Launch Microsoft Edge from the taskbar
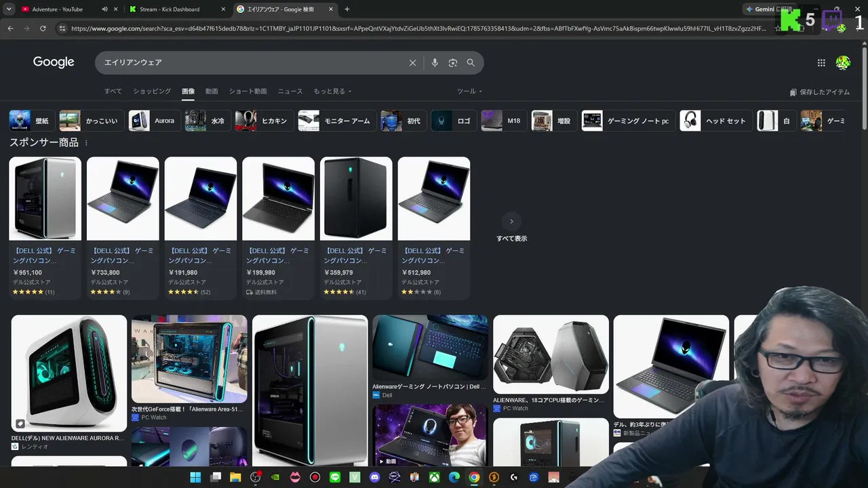The width and height of the screenshot is (868, 488). click(x=454, y=477)
